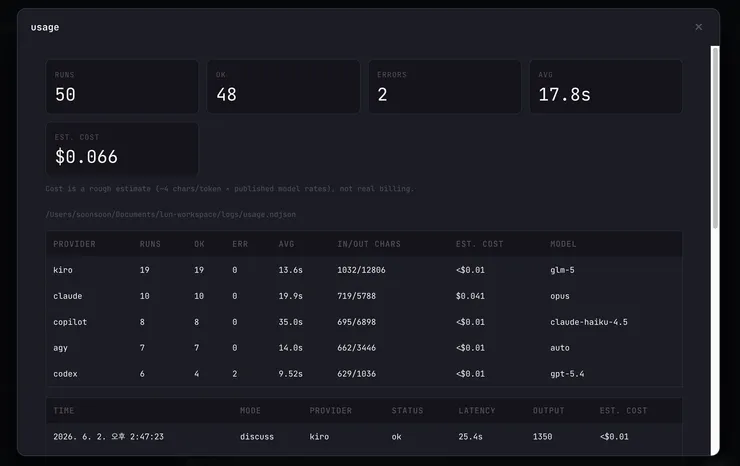740x466 pixels.
Task: Click the glm-5 model cell
Action: tap(562, 270)
